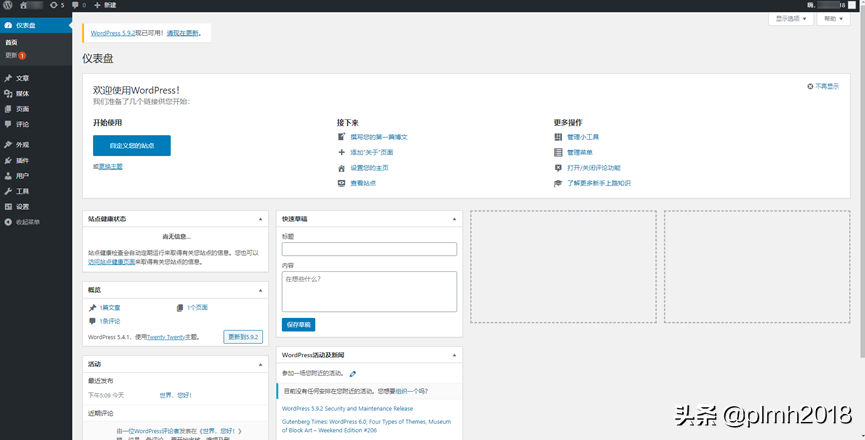The height and width of the screenshot is (440, 865).
Task: Open the comments bubble showing 0
Action: click(79, 5)
